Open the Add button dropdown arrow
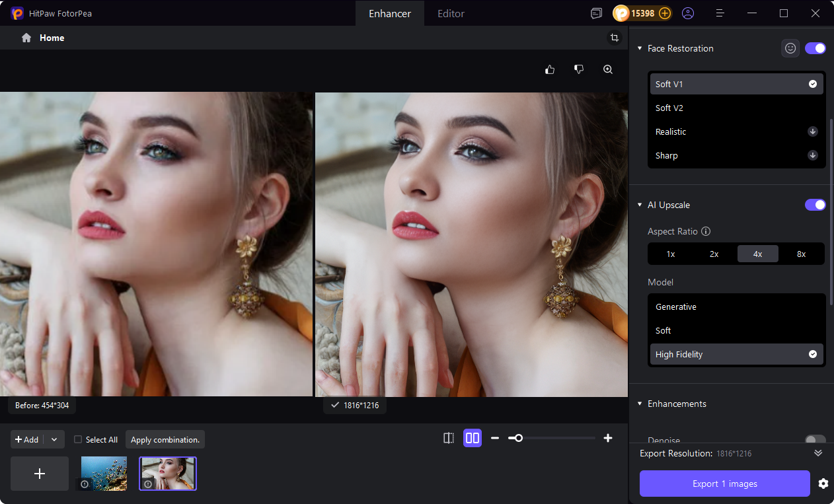The image size is (834, 504). [54, 439]
